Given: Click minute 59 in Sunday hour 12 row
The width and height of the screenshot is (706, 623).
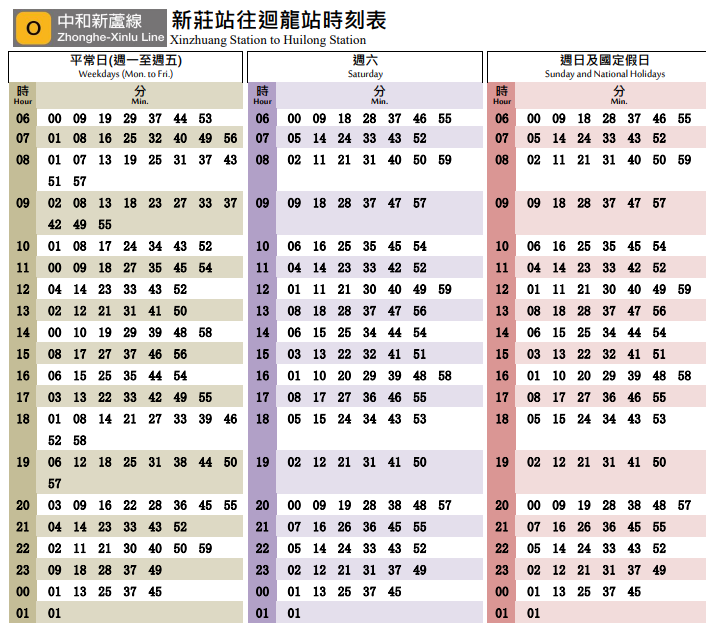Looking at the screenshot, I should point(684,289).
